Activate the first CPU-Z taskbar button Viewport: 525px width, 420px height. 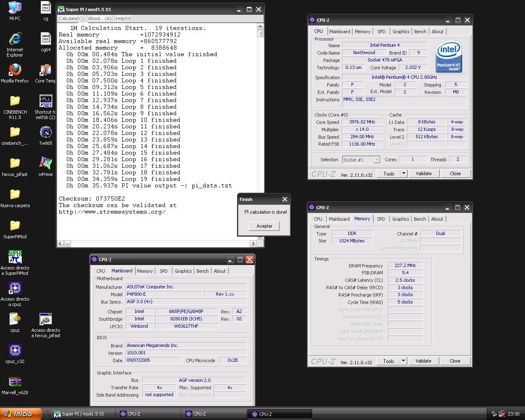pos(148,414)
